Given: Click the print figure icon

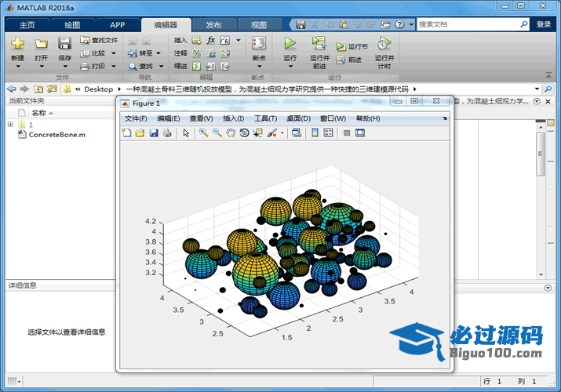Looking at the screenshot, I should [167, 133].
